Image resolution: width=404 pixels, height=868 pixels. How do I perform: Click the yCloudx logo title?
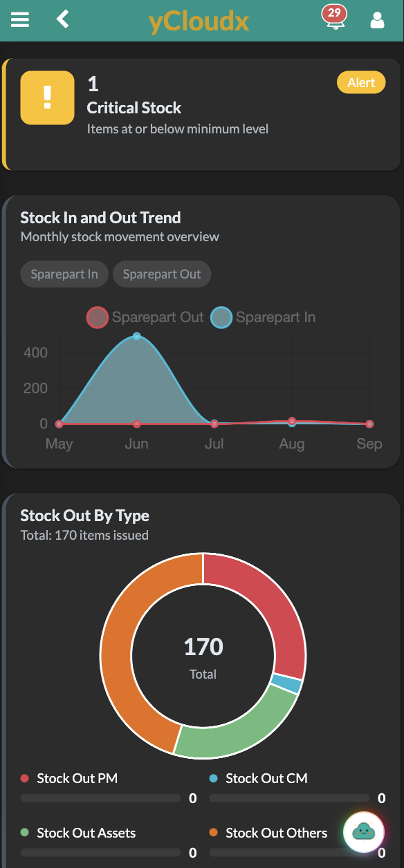click(199, 21)
